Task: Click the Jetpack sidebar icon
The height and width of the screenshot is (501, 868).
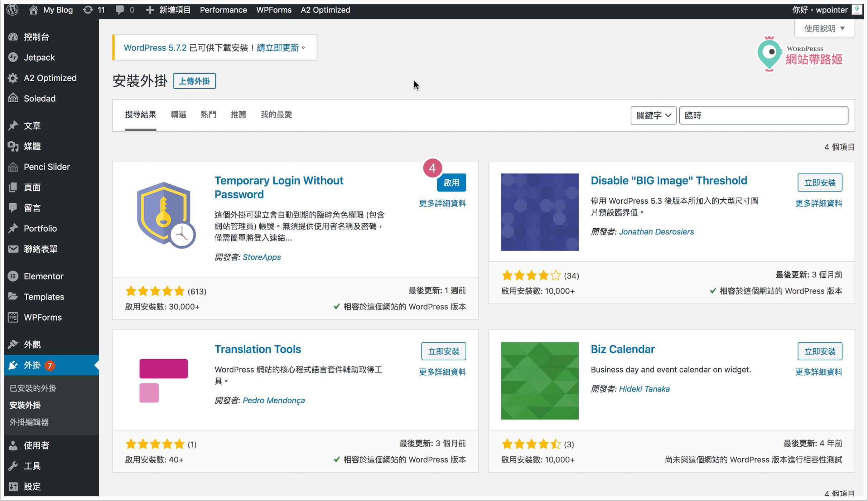Action: (13, 57)
